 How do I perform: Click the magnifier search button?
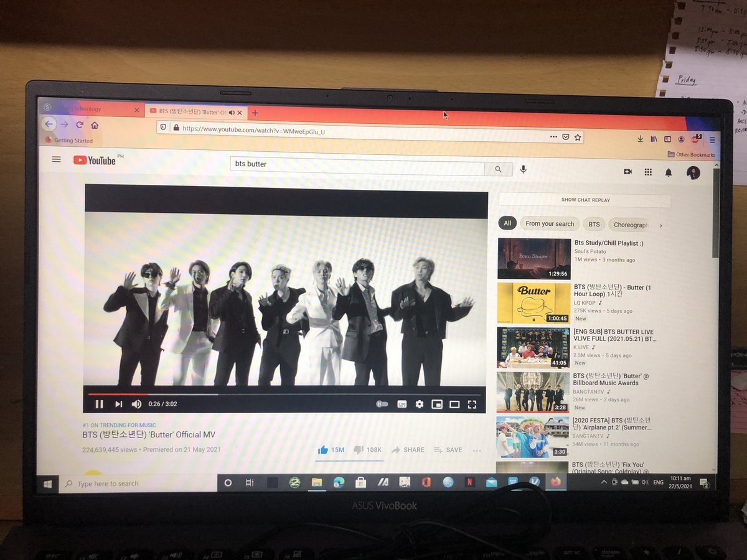click(x=498, y=169)
